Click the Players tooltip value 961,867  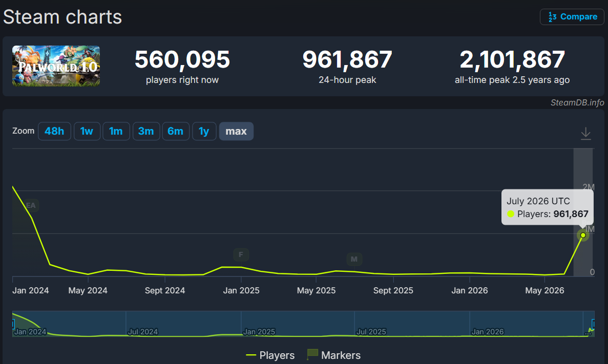(571, 214)
